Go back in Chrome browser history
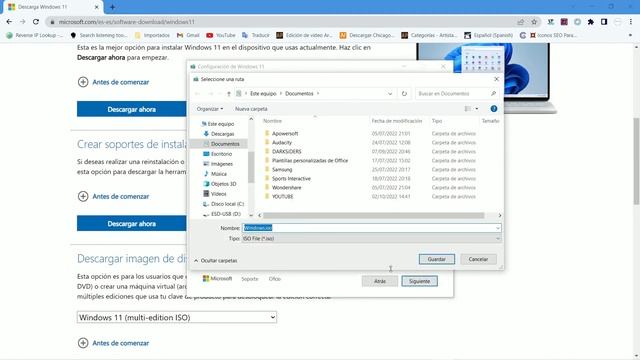The height and width of the screenshot is (360, 640). (x=9, y=22)
